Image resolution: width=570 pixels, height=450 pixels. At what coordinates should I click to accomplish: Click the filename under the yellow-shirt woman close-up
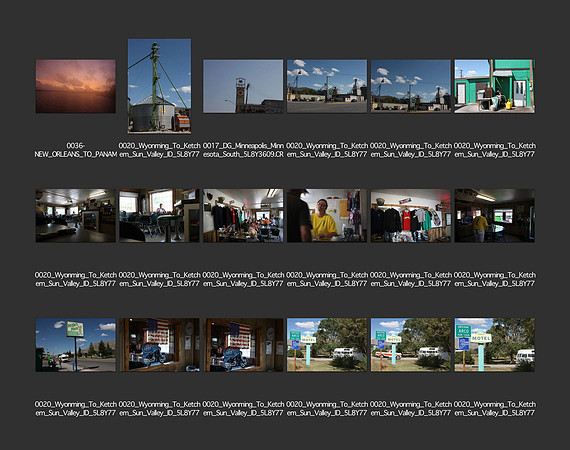(x=327, y=279)
